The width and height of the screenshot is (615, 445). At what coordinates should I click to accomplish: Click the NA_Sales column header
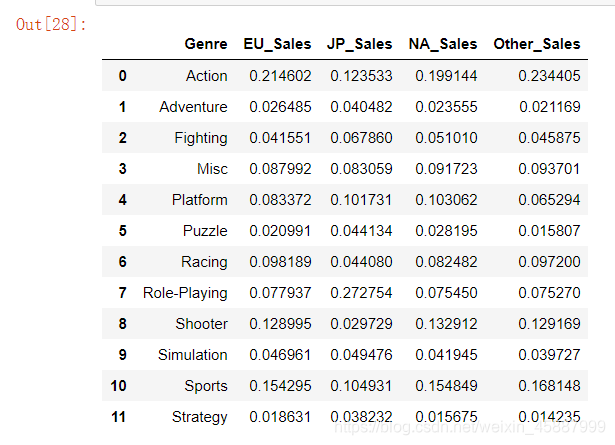click(442, 44)
